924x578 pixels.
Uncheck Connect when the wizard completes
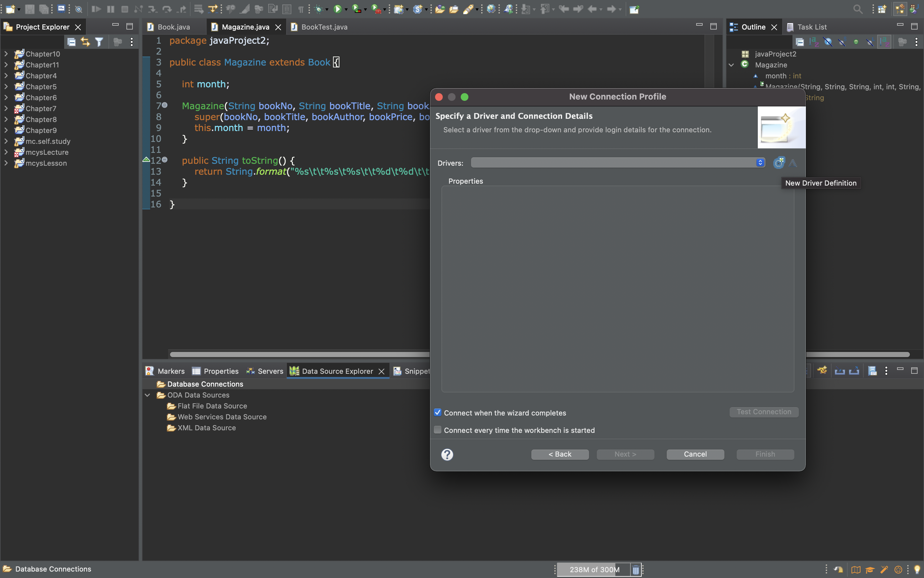click(438, 413)
